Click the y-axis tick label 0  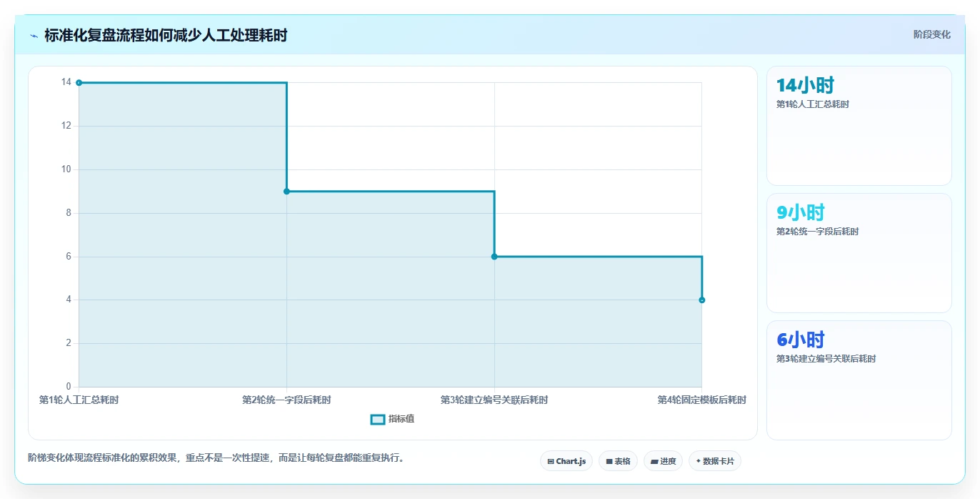tap(69, 387)
